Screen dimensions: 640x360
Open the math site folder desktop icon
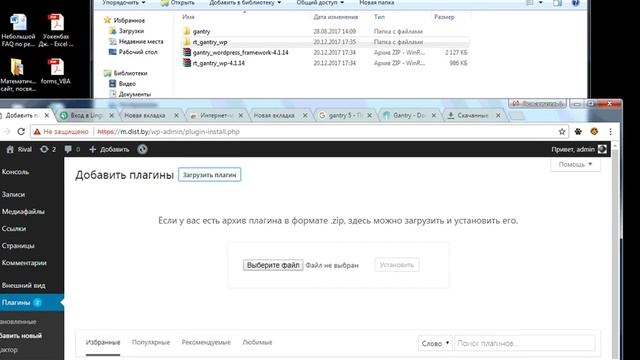click(x=18, y=75)
